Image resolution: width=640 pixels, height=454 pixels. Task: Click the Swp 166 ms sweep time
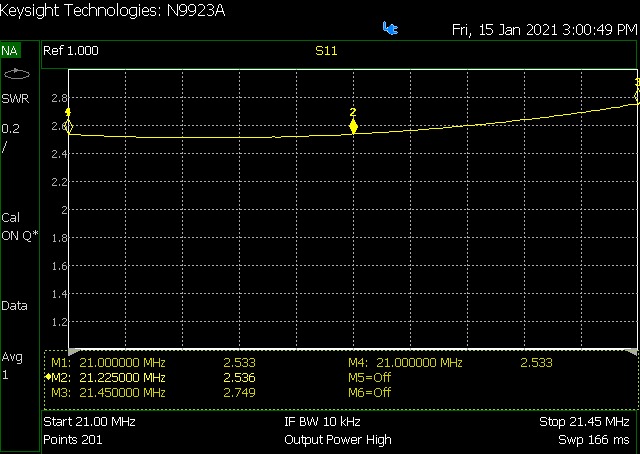click(594, 440)
